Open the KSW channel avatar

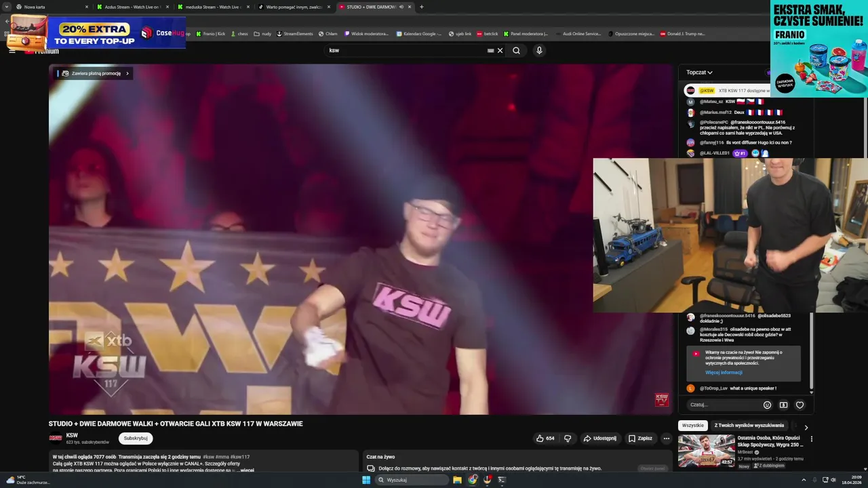[56, 438]
